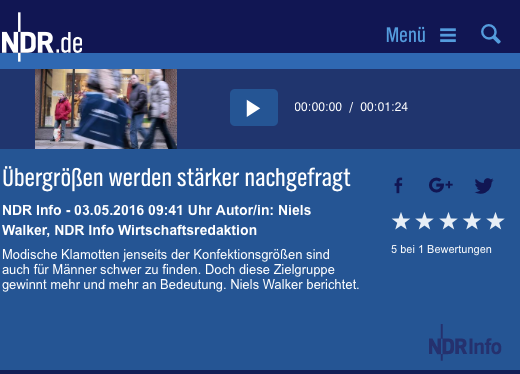The height and width of the screenshot is (374, 520).
Task: Open search with the magnifier icon
Action: point(491,34)
